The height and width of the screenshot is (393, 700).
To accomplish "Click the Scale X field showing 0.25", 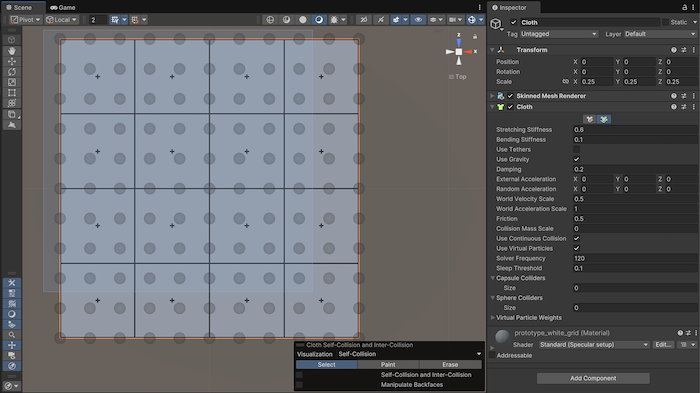I will (x=596, y=82).
